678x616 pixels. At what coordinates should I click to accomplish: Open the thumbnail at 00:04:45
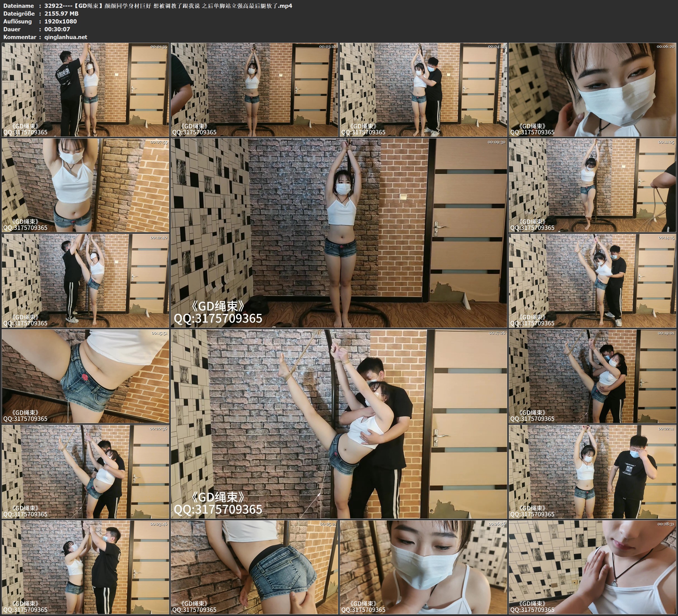[x=423, y=89]
